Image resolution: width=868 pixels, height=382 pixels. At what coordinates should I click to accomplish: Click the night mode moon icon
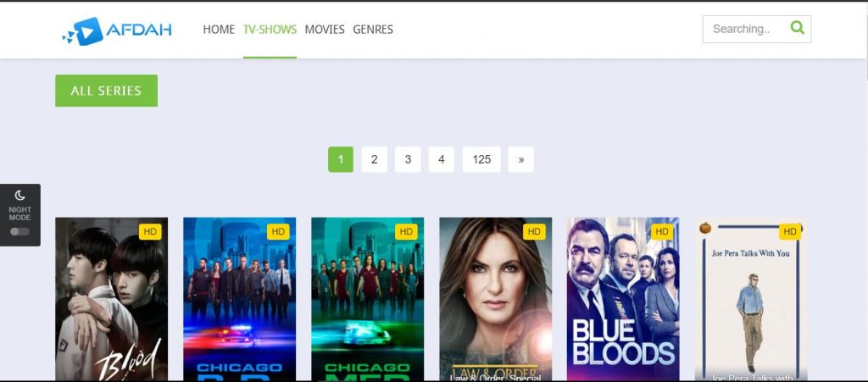[x=20, y=195]
